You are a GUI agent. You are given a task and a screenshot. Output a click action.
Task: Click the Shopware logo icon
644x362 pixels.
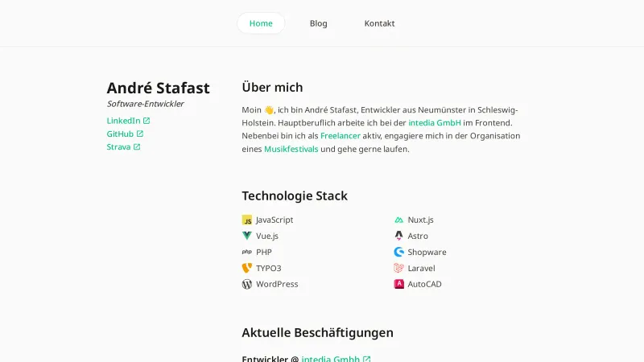click(398, 252)
